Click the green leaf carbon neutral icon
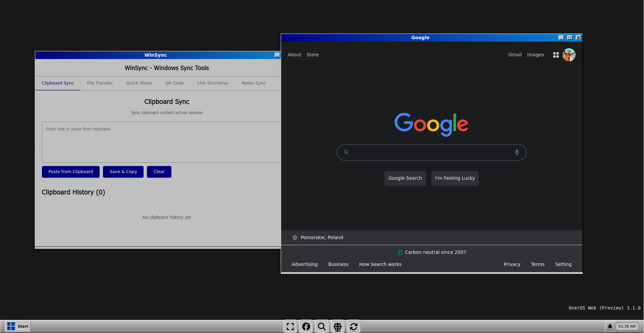 tap(400, 253)
